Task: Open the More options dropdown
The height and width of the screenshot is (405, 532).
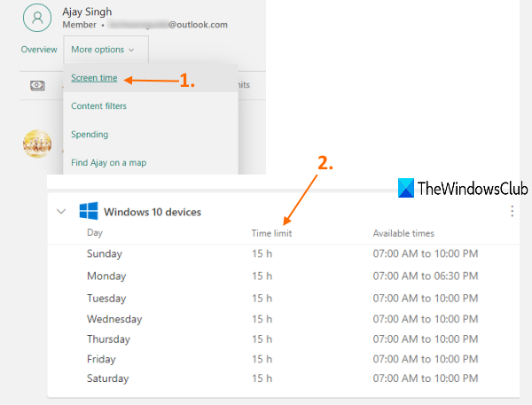Action: 103,50
